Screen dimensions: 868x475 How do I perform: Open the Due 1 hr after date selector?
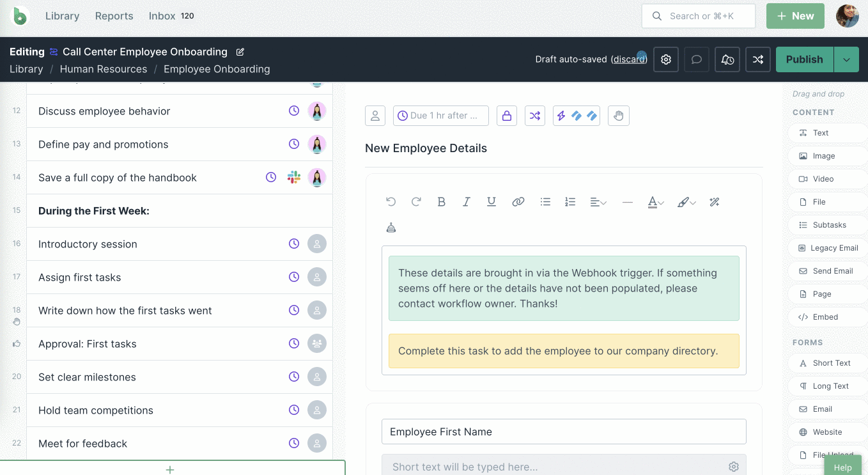point(441,116)
